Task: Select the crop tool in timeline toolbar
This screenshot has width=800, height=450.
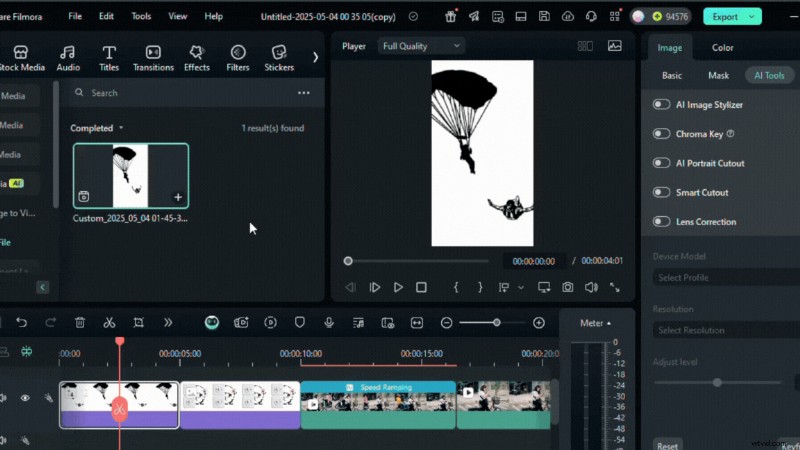Action: (138, 322)
